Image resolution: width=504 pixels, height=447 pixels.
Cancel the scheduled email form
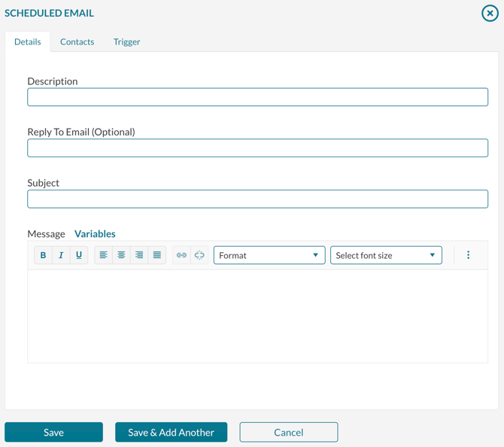(289, 432)
